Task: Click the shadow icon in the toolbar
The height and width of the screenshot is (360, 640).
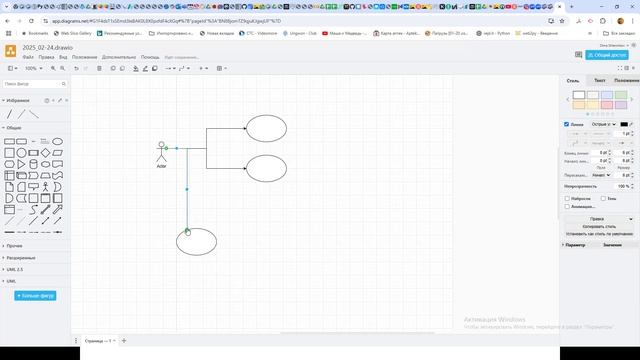Action: 155,68
